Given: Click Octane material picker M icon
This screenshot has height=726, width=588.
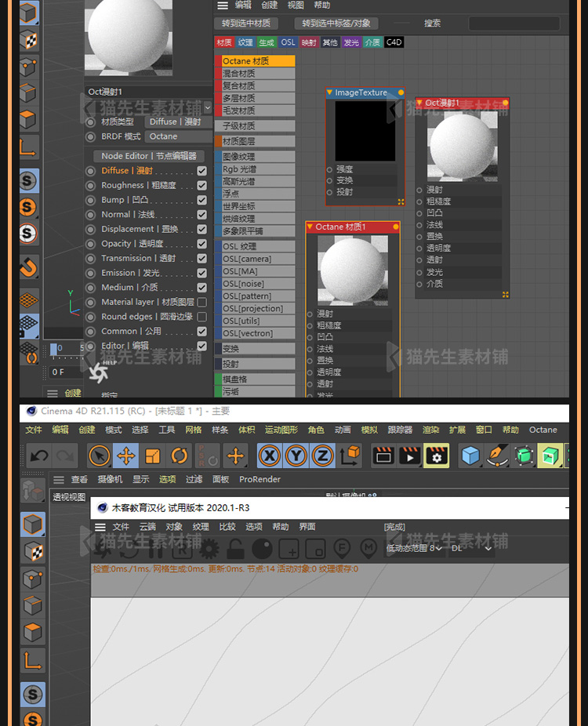Looking at the screenshot, I should click(368, 549).
